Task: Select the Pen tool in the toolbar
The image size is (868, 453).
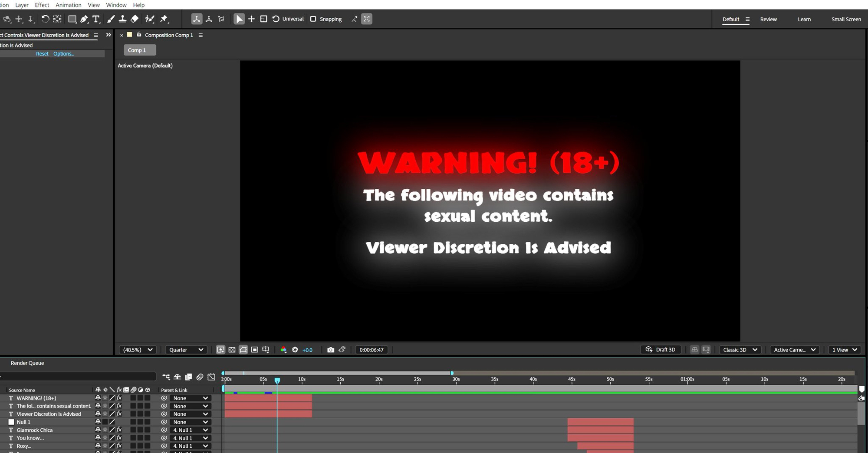Action: click(x=84, y=19)
